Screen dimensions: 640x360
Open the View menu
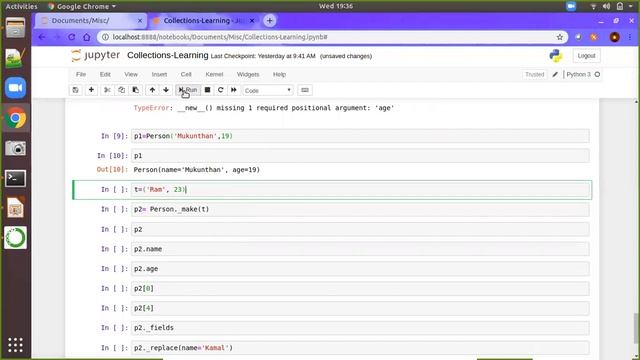[x=131, y=74]
